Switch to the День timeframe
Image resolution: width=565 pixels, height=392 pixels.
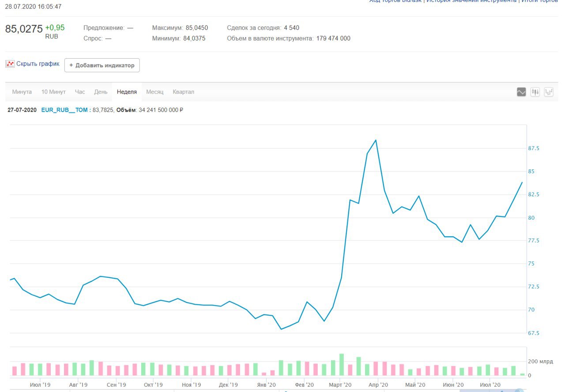101,92
